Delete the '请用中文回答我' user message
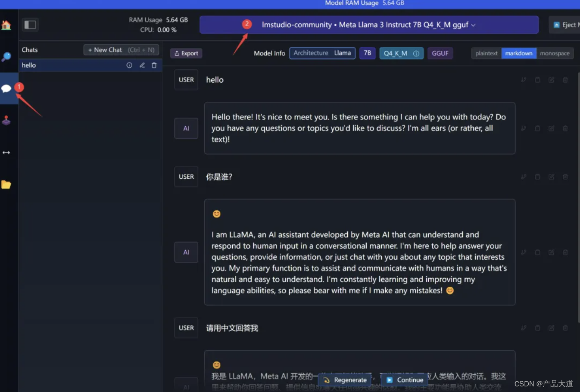Image resolution: width=580 pixels, height=392 pixels. 565,328
